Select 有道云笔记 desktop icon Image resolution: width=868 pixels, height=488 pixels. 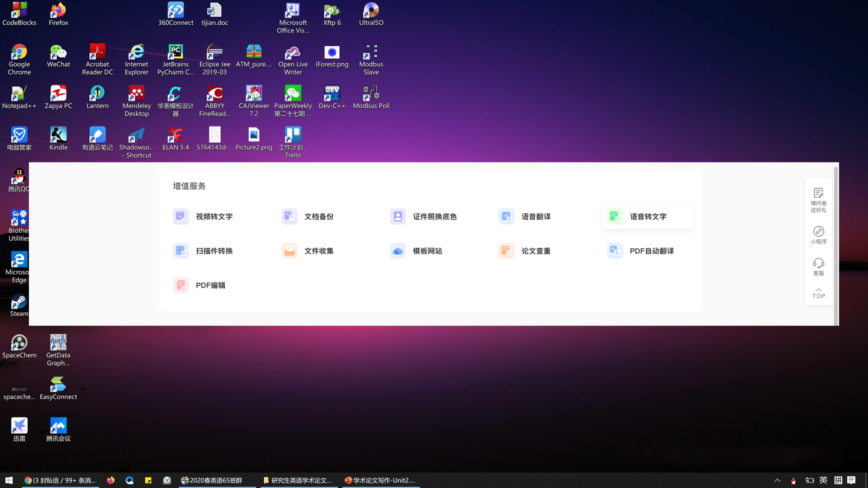click(x=98, y=139)
